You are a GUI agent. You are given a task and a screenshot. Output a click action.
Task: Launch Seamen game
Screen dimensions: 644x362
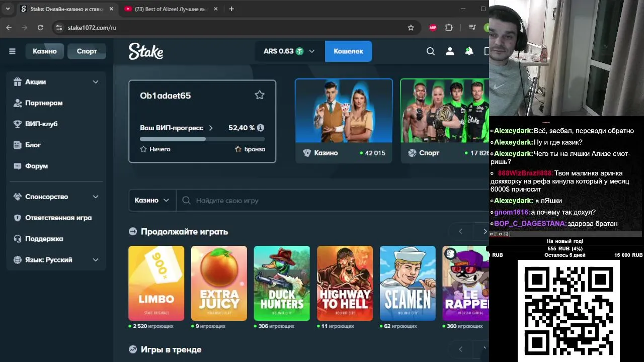pyautogui.click(x=408, y=283)
